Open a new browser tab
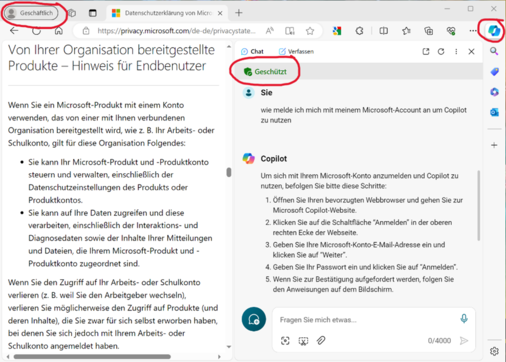Viewport: 506px width, 362px height. tap(239, 13)
